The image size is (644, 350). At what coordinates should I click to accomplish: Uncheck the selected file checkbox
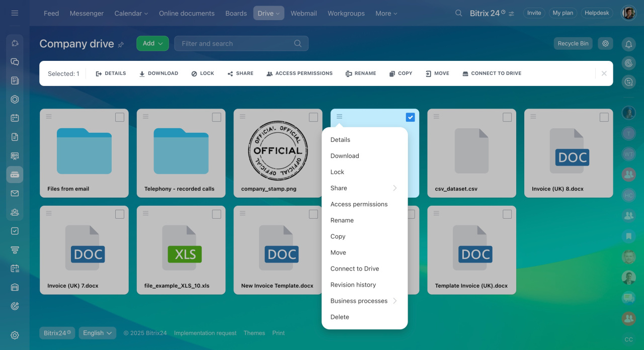(x=410, y=117)
